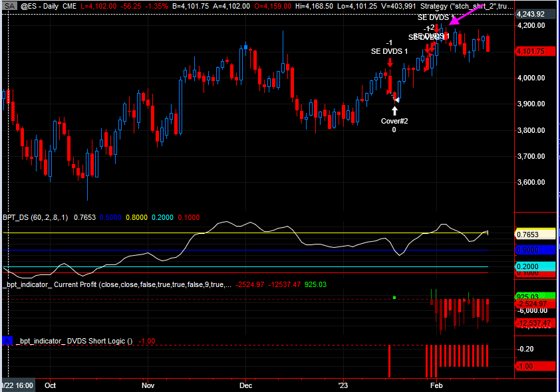Click the blue icon beside DVDS Short Logic

(8, 341)
